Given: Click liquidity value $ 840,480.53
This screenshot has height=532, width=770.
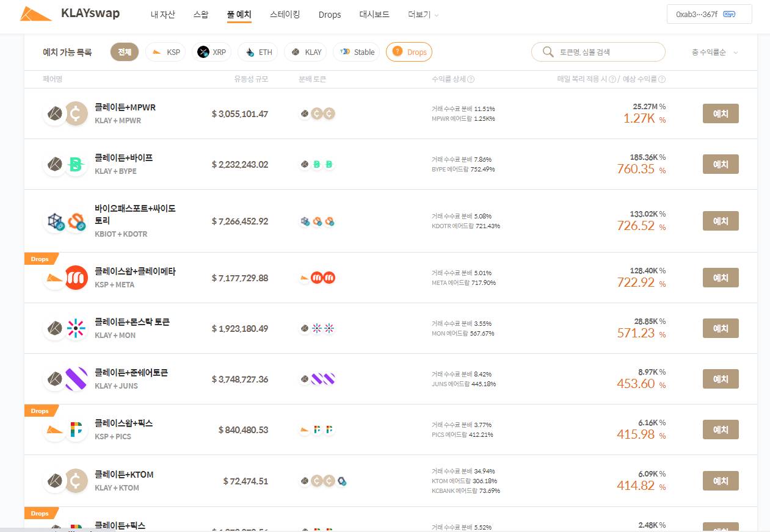Looking at the screenshot, I should [243, 430].
